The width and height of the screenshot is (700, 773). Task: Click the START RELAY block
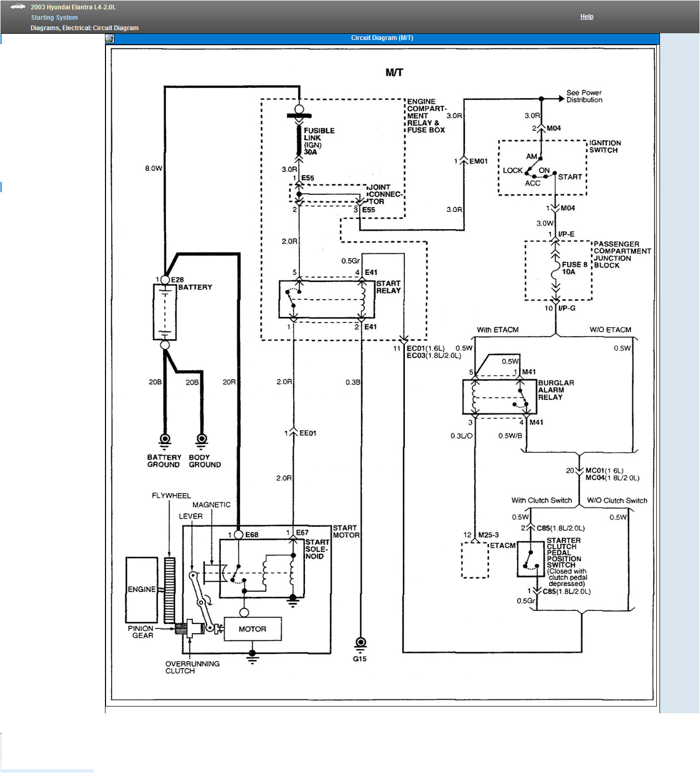point(327,299)
